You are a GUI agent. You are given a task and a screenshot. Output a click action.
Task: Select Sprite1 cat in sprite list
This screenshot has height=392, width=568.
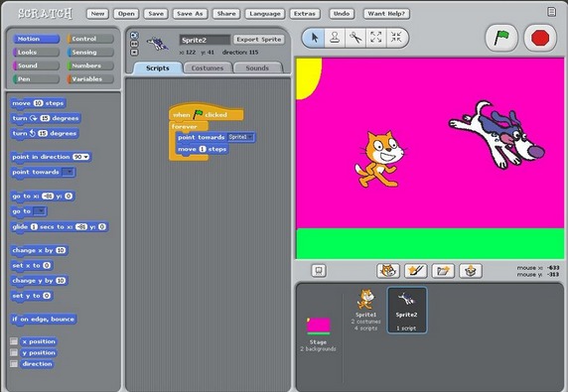pos(365,310)
